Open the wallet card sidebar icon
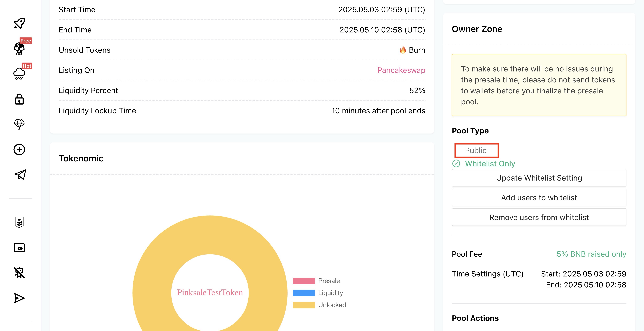The image size is (644, 331). coord(19,248)
